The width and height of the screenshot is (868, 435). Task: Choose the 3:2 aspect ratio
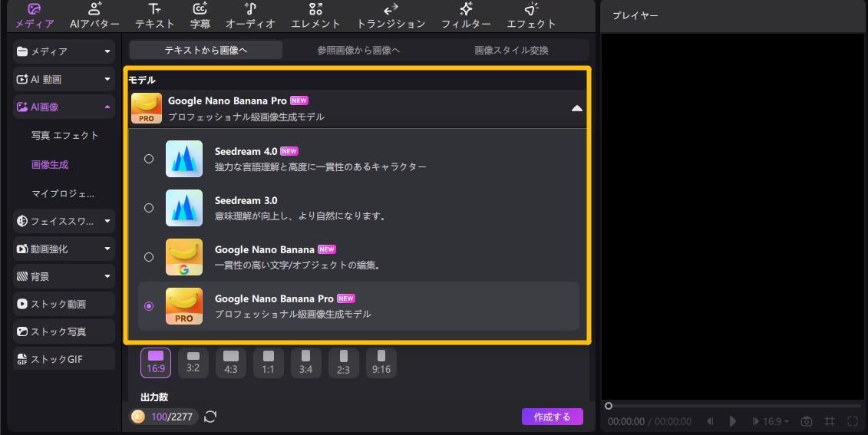click(193, 362)
